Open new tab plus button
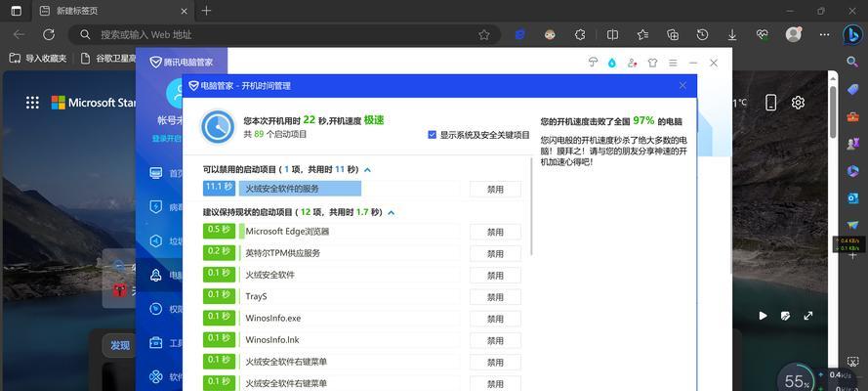This screenshot has width=868, height=391. point(206,11)
